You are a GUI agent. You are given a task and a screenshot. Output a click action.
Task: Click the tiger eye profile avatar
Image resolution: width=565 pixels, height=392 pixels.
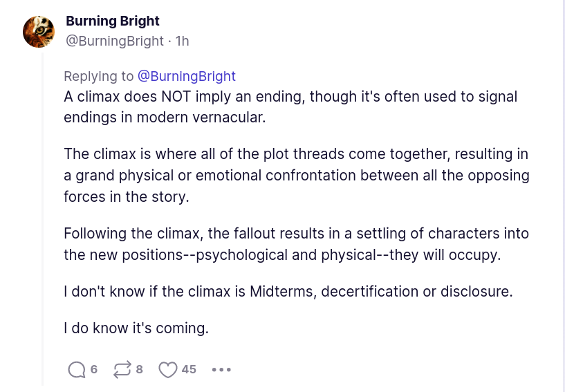tap(39, 32)
